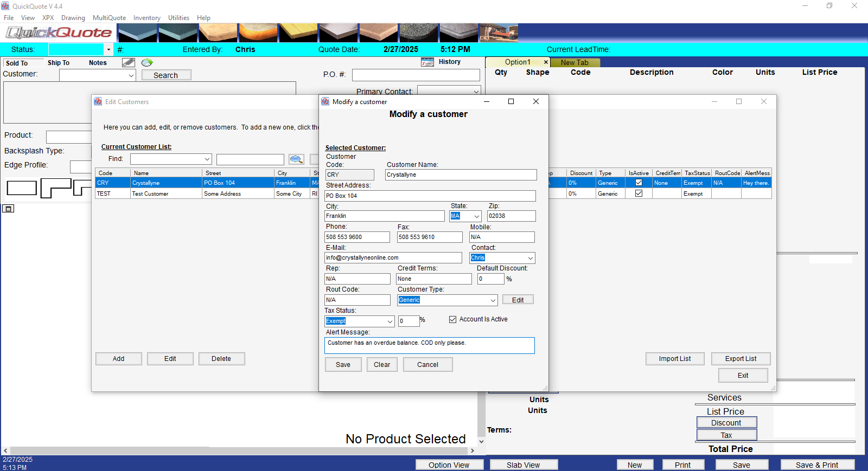Close the Option1 tab with its X
This screenshot has height=471, width=868.
point(546,62)
